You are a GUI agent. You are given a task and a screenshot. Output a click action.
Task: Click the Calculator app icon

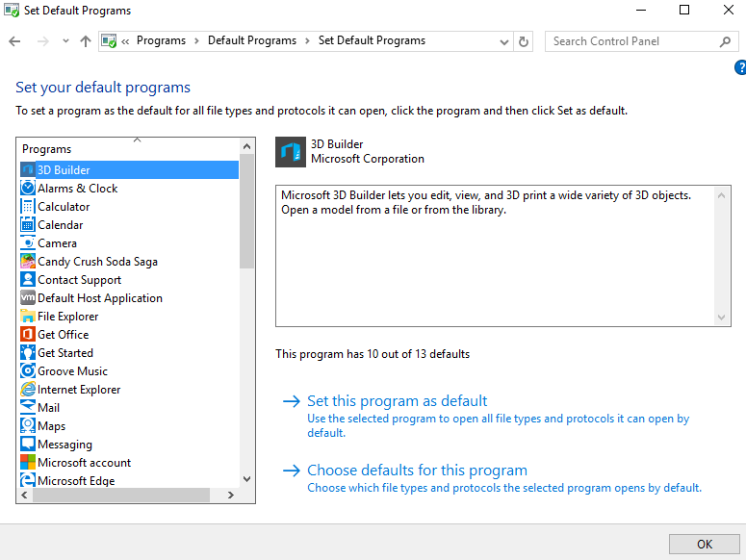[28, 206]
